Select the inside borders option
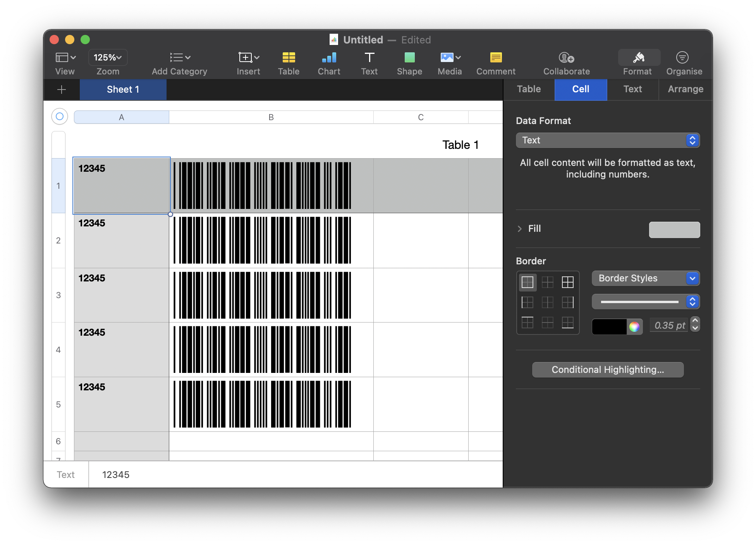756x545 pixels. point(548,282)
